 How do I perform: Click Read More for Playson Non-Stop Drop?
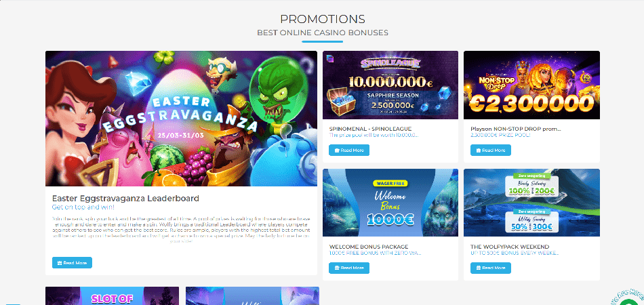pyautogui.click(x=490, y=150)
